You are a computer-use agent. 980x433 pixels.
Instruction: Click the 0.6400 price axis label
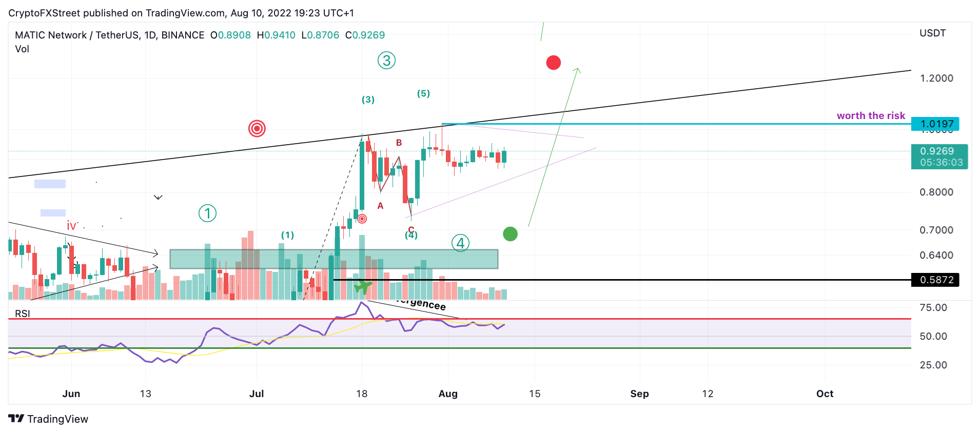click(x=936, y=255)
